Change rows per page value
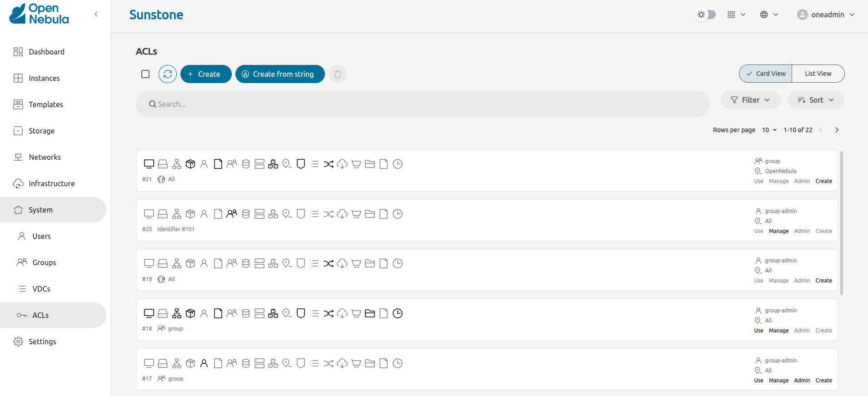 click(769, 130)
